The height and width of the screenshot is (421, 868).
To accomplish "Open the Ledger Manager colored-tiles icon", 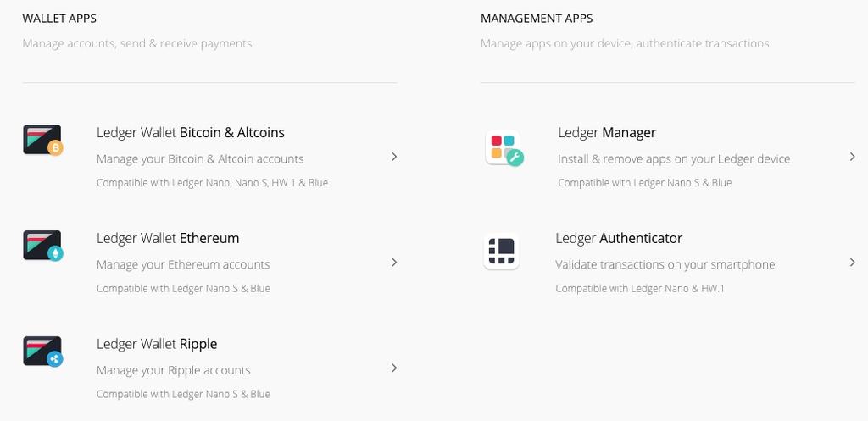I will click(504, 148).
